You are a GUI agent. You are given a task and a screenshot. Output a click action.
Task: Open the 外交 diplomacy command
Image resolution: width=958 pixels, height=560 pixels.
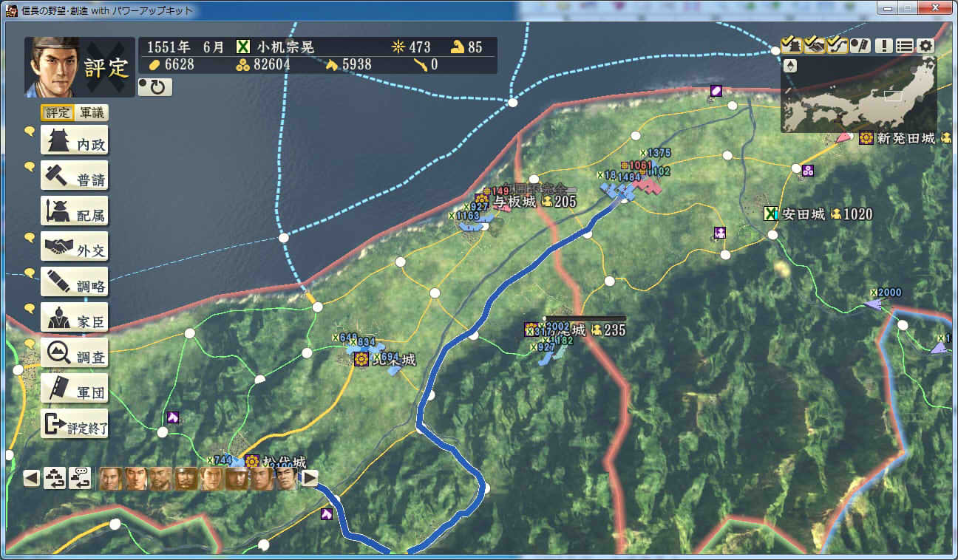pyautogui.click(x=74, y=247)
